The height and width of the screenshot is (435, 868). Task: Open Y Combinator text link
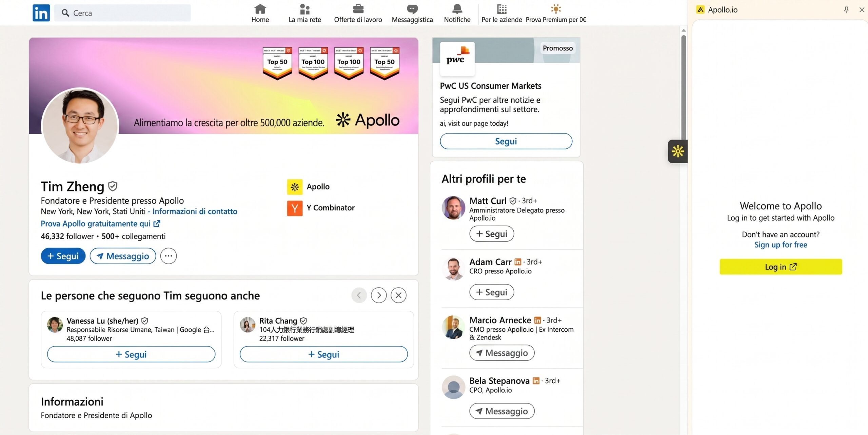click(x=331, y=208)
